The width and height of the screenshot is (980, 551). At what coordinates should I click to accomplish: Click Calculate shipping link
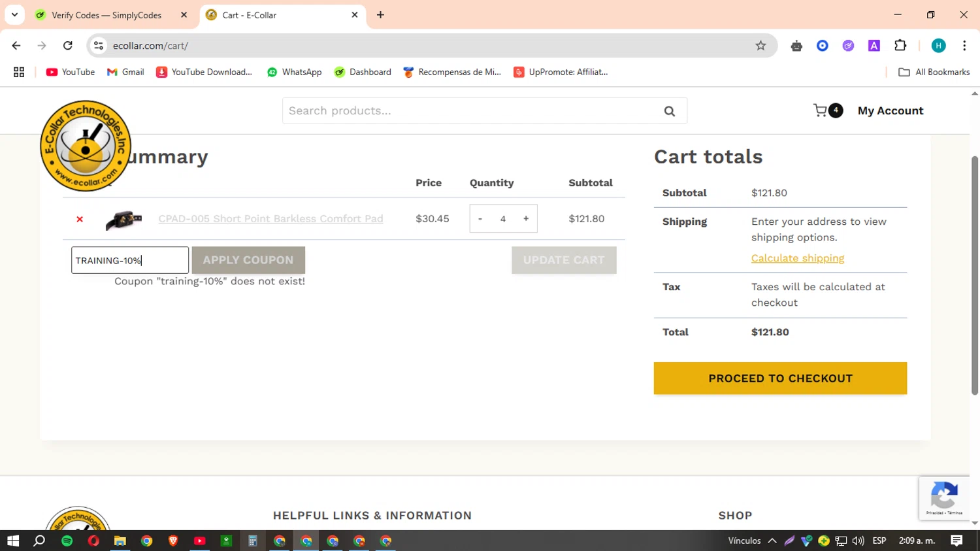(798, 258)
